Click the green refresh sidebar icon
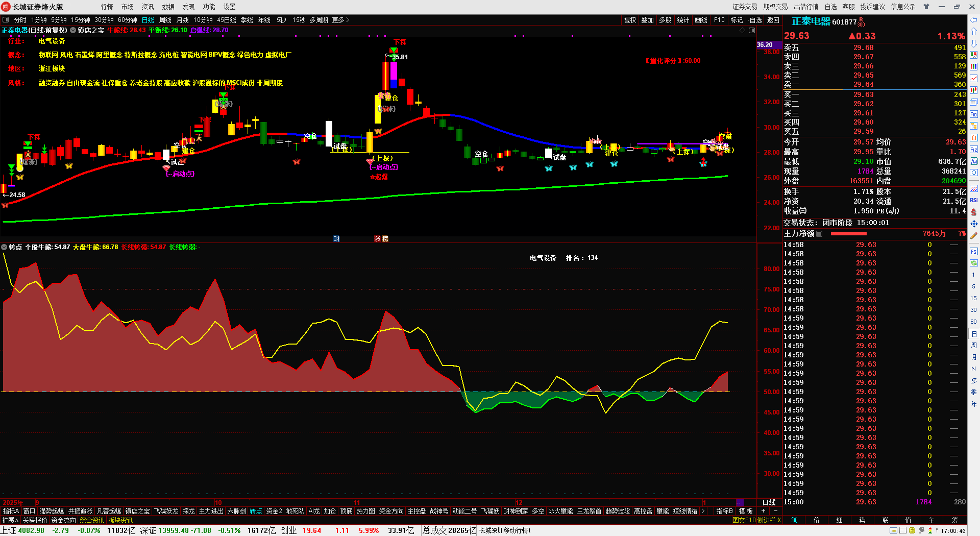Viewport: 980px width, 536px height. (x=974, y=263)
